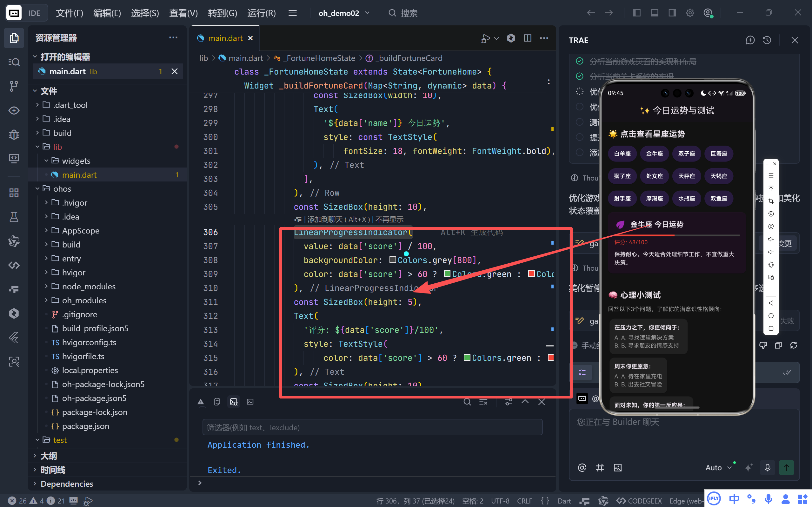Click the split editor icon
The height and width of the screenshot is (507, 812).
coord(527,38)
